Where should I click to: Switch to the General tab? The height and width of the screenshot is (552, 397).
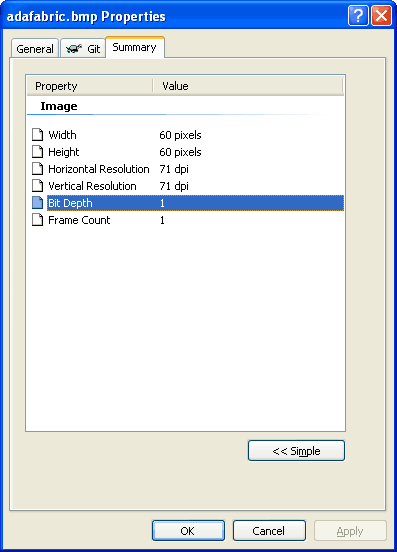35,49
